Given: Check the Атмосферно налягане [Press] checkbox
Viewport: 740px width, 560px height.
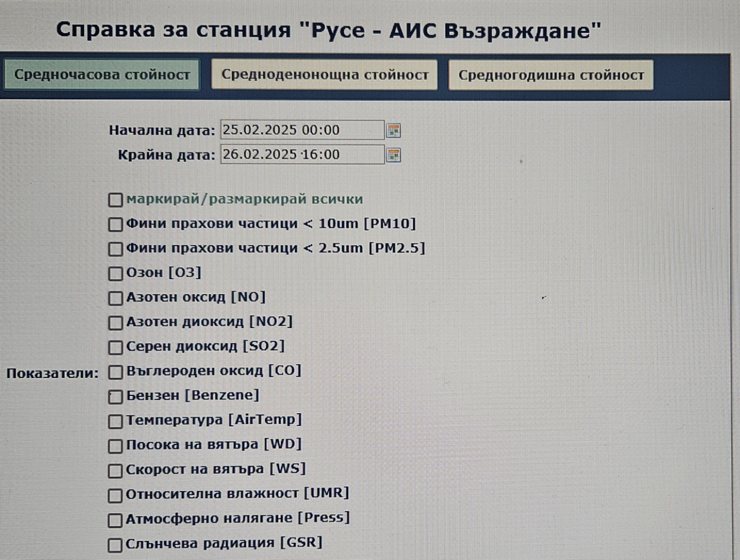Looking at the screenshot, I should pyautogui.click(x=116, y=520).
